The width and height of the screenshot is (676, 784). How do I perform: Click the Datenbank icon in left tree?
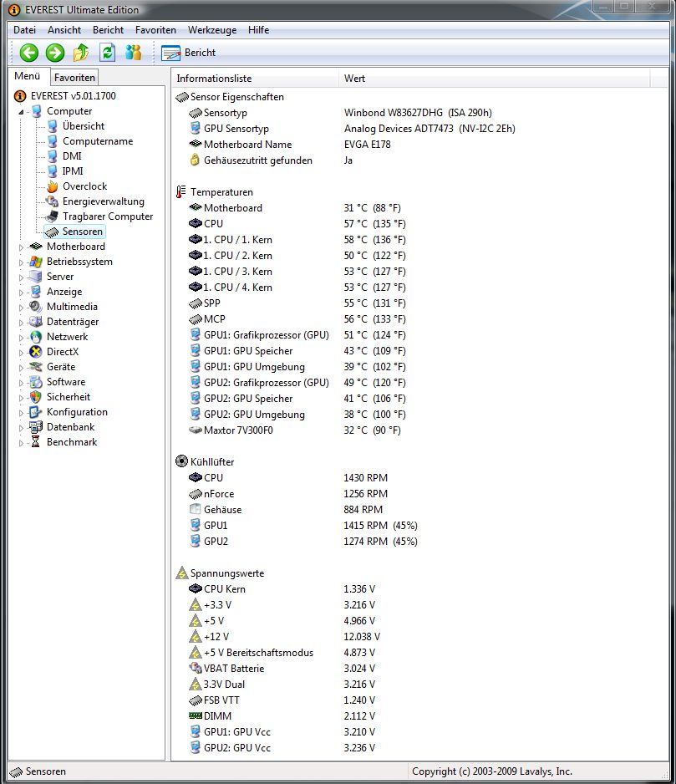coord(35,427)
